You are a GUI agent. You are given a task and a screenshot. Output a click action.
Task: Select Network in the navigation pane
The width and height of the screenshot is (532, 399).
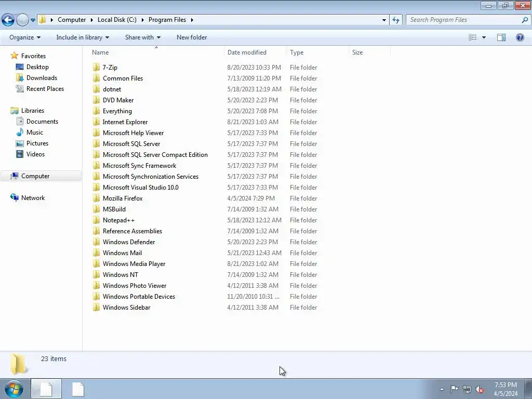pyautogui.click(x=33, y=198)
